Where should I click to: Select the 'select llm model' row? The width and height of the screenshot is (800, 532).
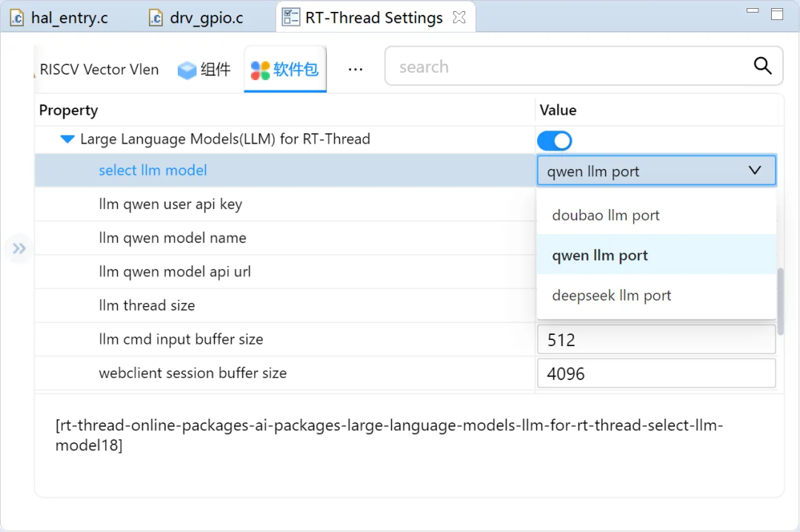(x=285, y=170)
